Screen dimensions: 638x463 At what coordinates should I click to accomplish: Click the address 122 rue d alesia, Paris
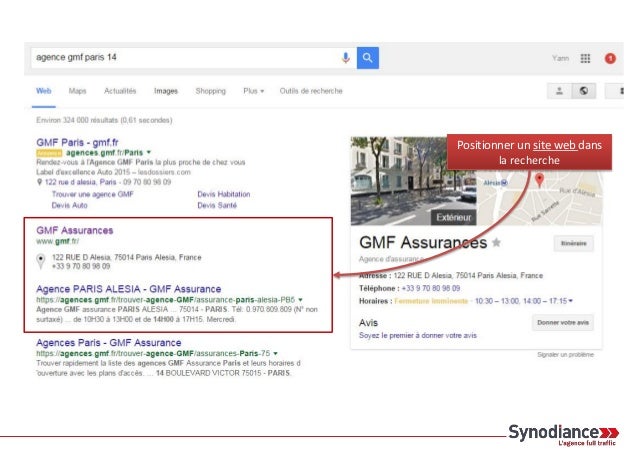(x=81, y=182)
